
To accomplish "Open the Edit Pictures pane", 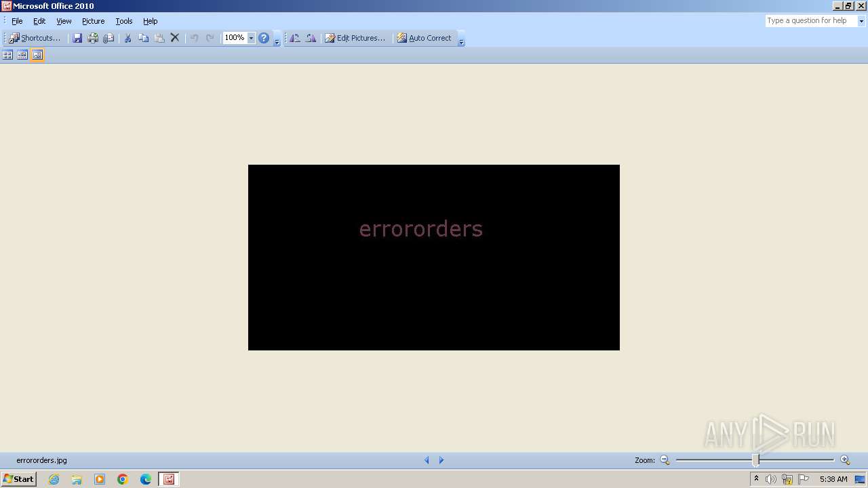I will coord(355,38).
